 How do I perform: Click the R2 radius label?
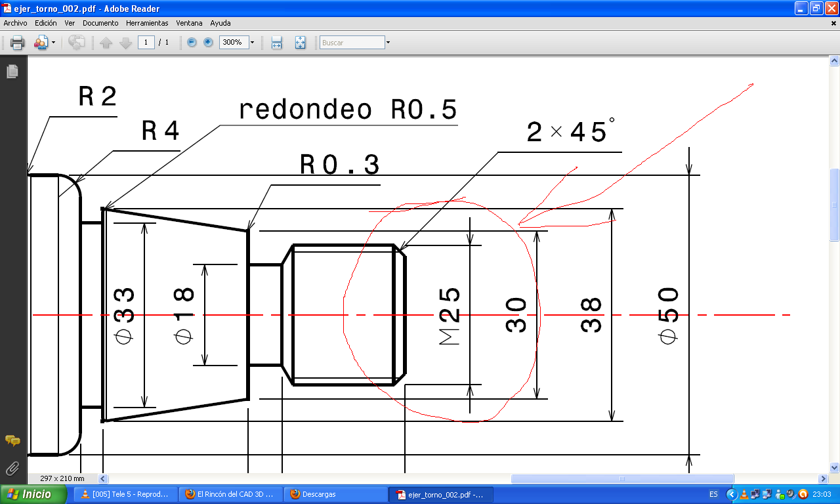(x=98, y=96)
